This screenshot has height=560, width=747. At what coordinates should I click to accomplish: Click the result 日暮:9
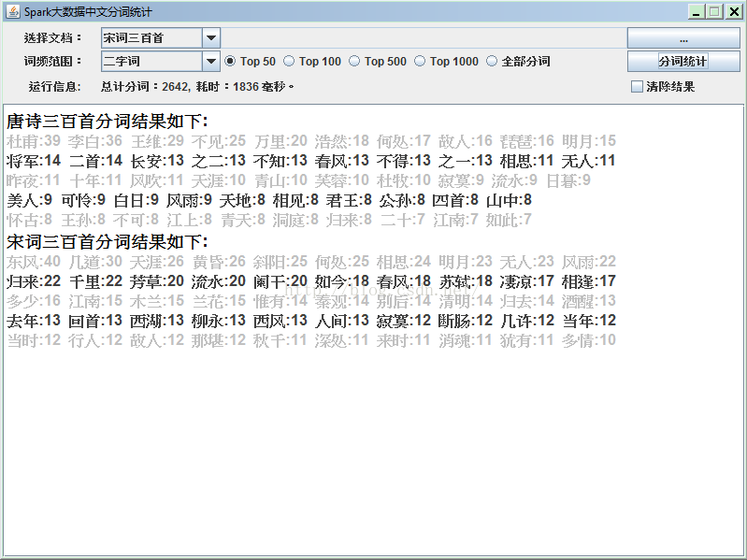(568, 180)
